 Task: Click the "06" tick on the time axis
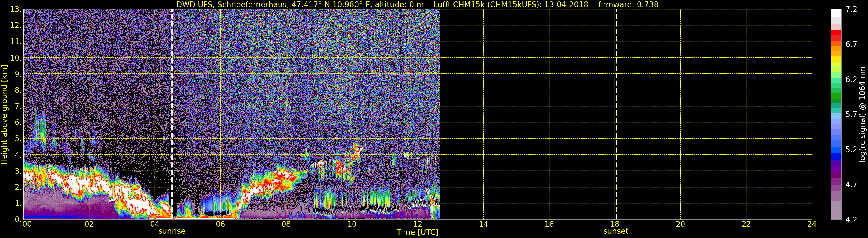coord(220,224)
